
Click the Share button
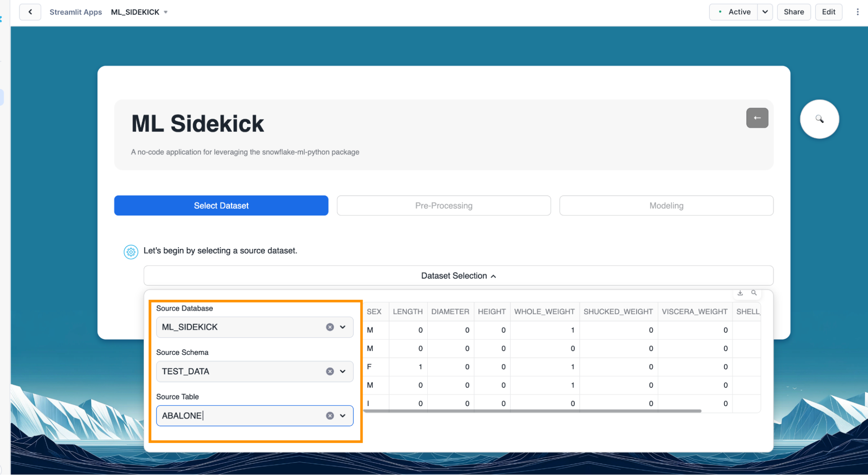[x=793, y=12]
